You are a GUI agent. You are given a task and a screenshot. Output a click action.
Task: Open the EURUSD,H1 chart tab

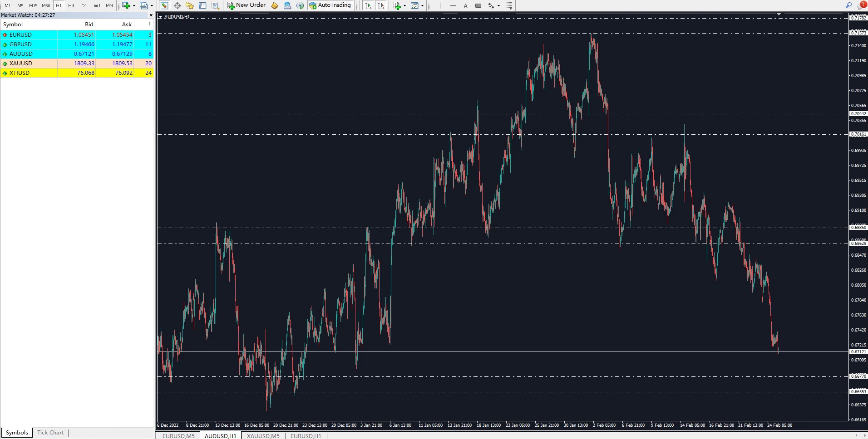(306, 436)
